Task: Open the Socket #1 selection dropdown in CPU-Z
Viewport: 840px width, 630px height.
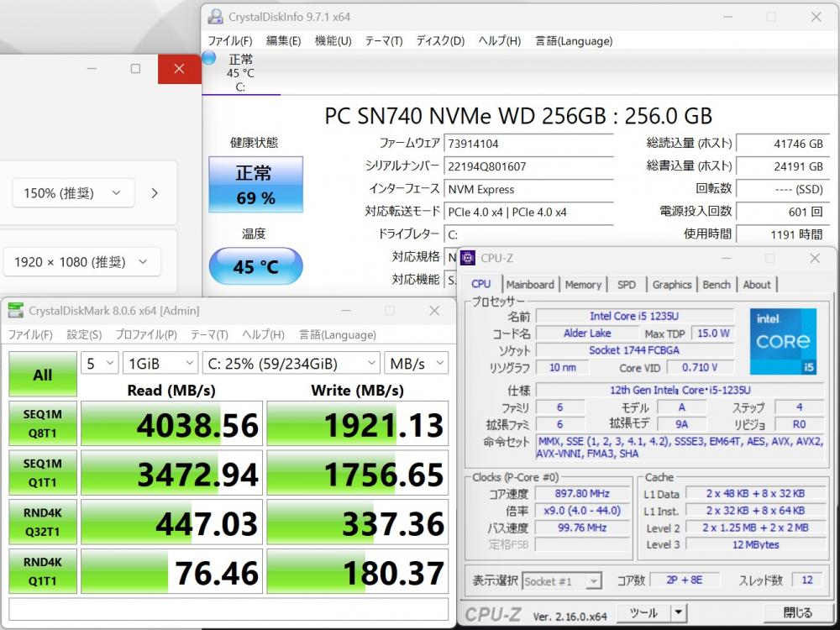Action: [561, 580]
